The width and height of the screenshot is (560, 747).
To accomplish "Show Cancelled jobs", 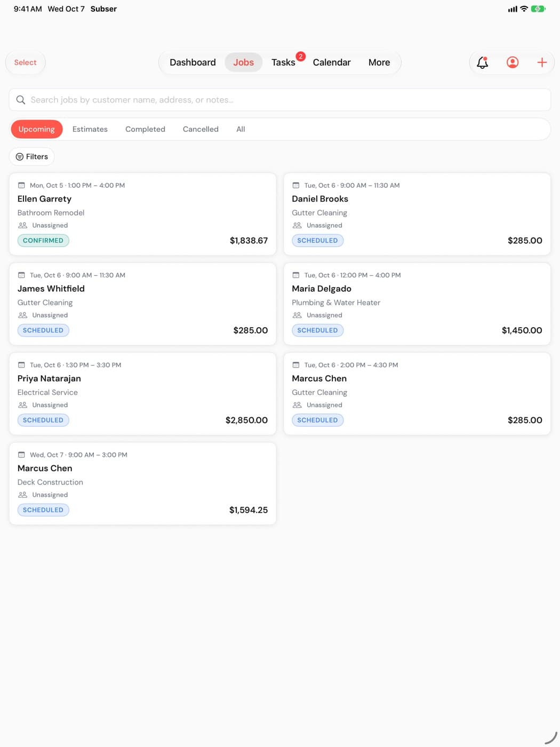I will [201, 129].
